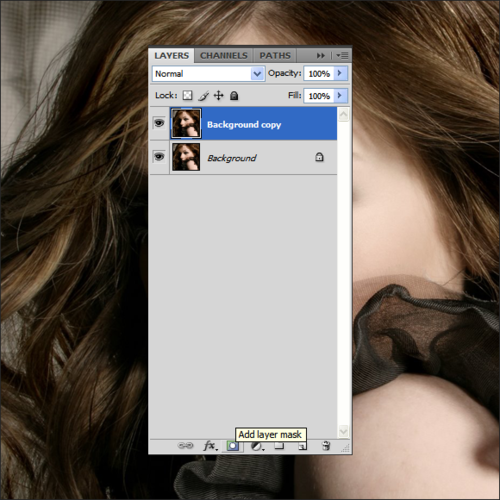Screen dimensions: 500x500
Task: Select the Background layer thumbnail
Action: (186, 157)
